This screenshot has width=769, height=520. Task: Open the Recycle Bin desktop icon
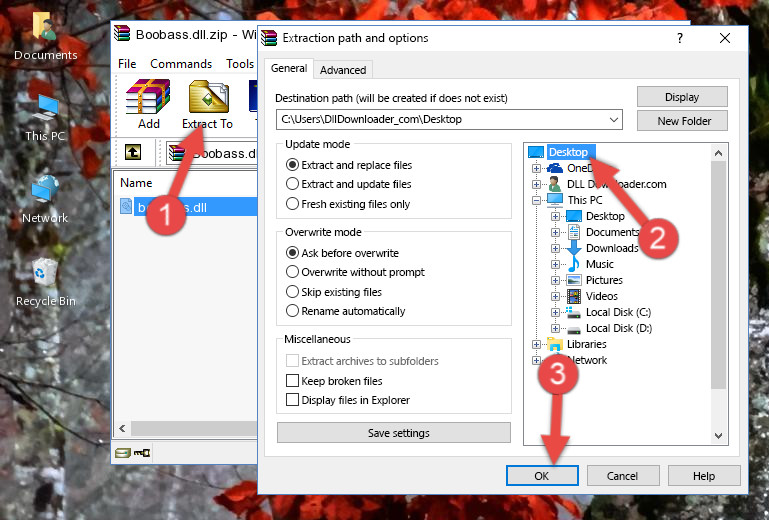(45, 282)
